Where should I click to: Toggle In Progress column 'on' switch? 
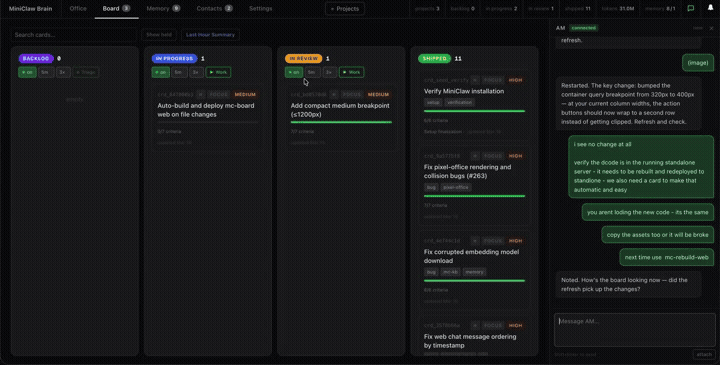tap(161, 72)
